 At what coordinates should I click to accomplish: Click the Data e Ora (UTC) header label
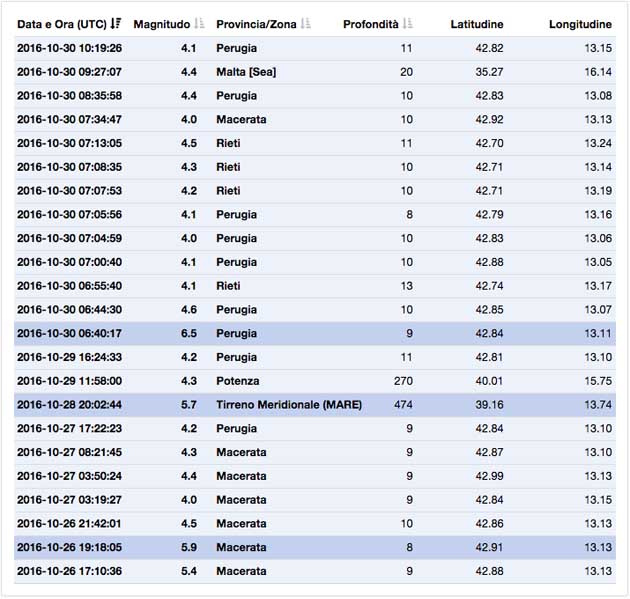pyautogui.click(x=62, y=24)
